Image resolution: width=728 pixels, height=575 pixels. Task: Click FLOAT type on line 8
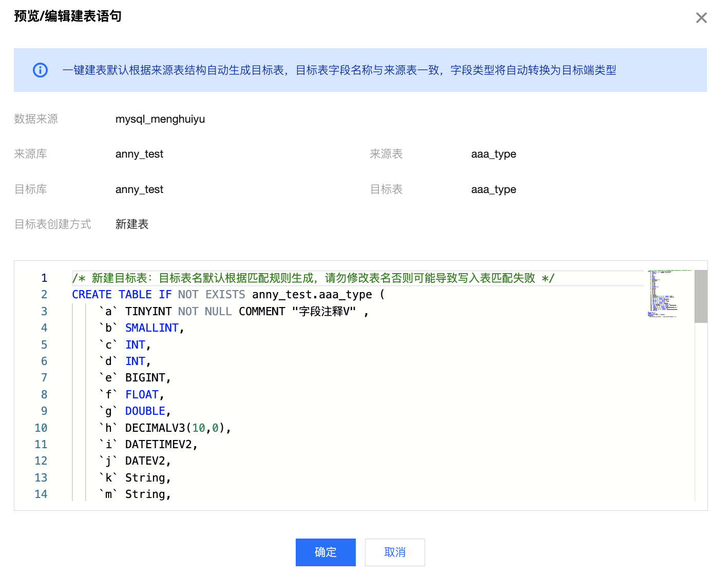pyautogui.click(x=142, y=395)
